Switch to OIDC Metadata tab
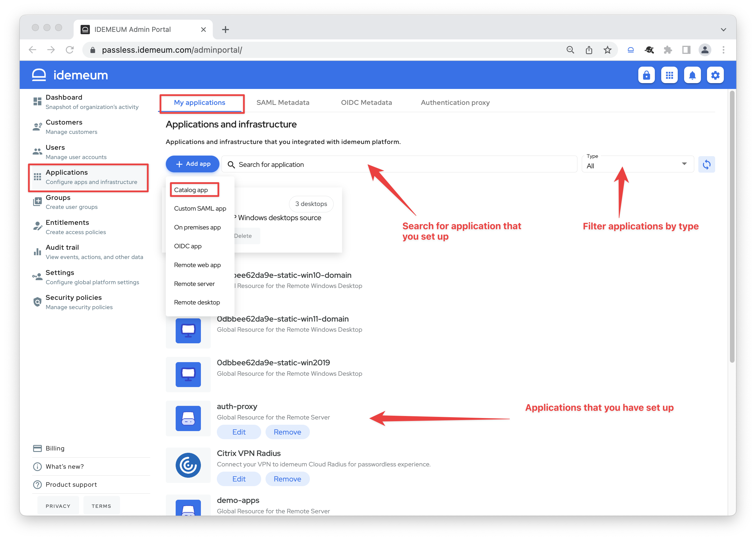 (366, 103)
